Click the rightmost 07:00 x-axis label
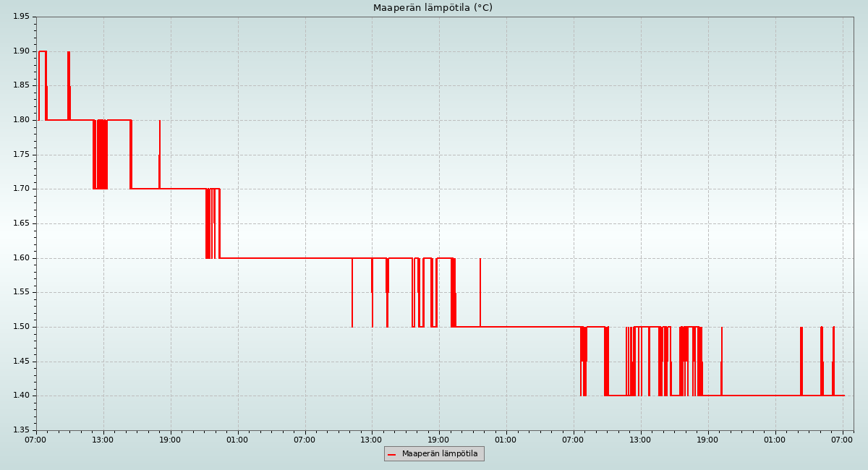Viewport: 868px width, 470px height. tap(843, 440)
